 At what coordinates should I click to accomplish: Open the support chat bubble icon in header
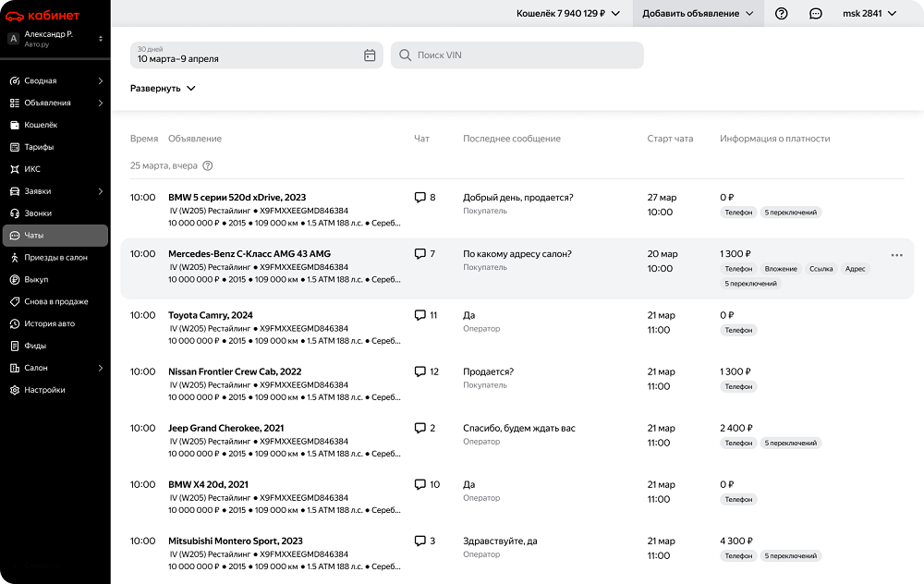(x=816, y=14)
